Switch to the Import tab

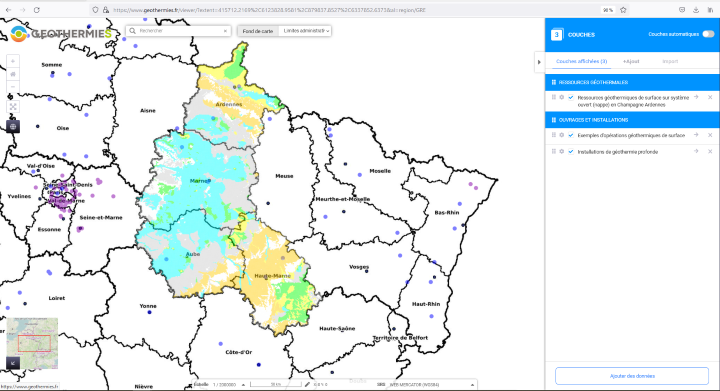coord(670,61)
